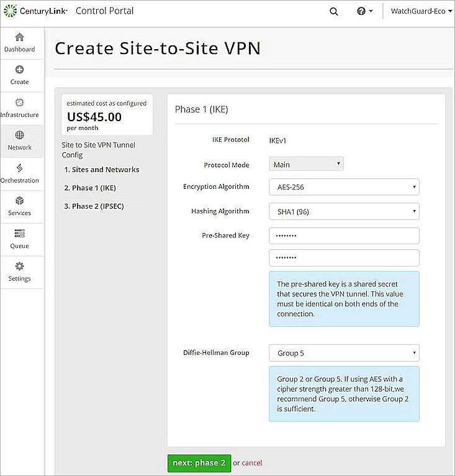Expand the WatchGuard-Eco account menu
The image size is (455, 476).
click(421, 11)
